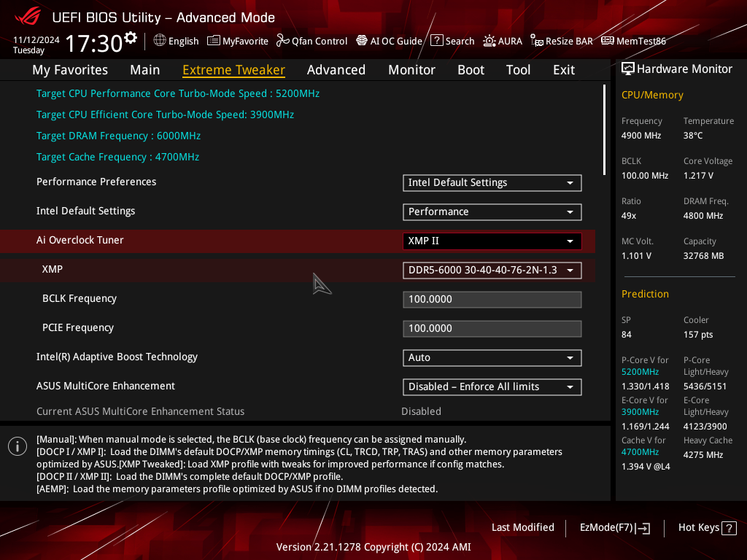Select XMP row label
Viewport: 747px width, 560px height.
(53, 269)
